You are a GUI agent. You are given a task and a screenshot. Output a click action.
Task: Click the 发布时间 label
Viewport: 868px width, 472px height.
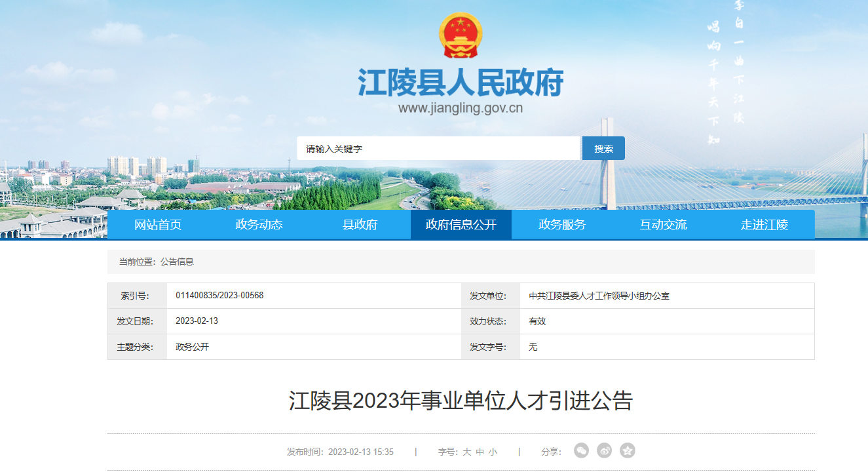(306, 452)
